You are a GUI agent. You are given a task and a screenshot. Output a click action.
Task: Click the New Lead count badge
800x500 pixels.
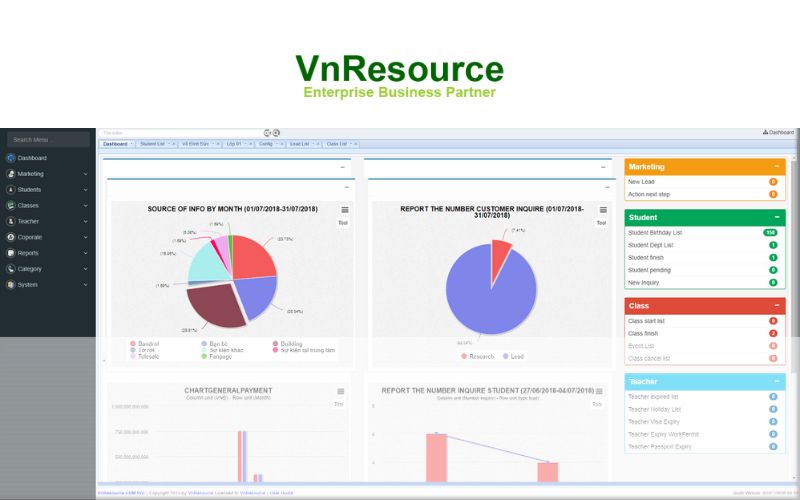(x=773, y=182)
